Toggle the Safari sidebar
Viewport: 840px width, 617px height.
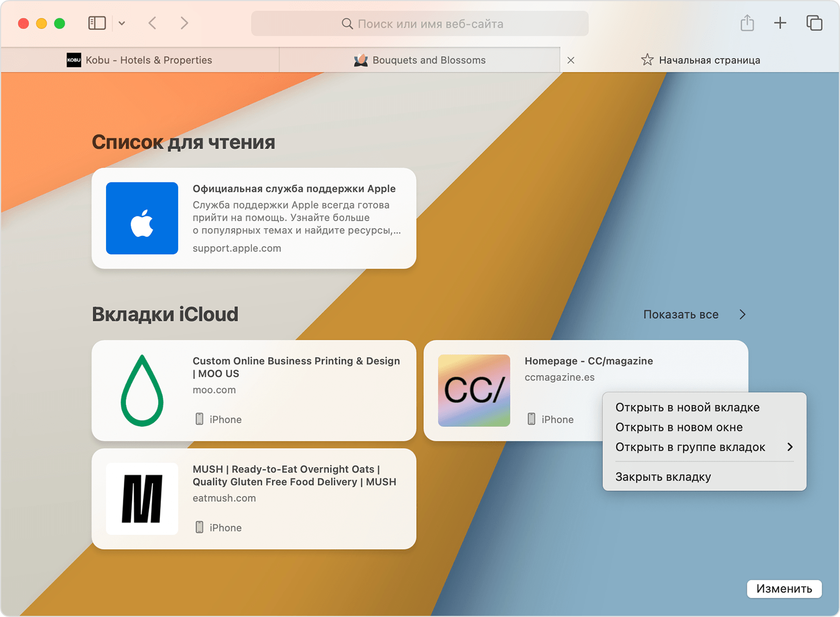(97, 23)
